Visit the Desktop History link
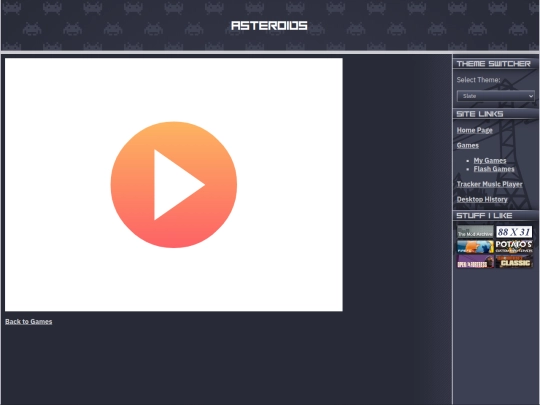Screen dimensions: 540x405 (x=482, y=199)
